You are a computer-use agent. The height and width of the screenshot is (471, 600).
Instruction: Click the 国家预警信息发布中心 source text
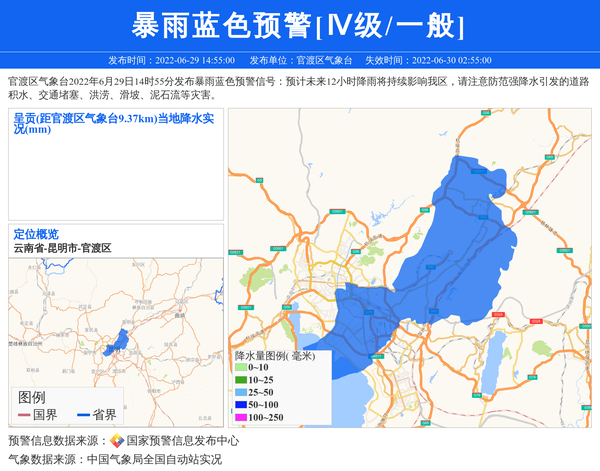[182, 441]
